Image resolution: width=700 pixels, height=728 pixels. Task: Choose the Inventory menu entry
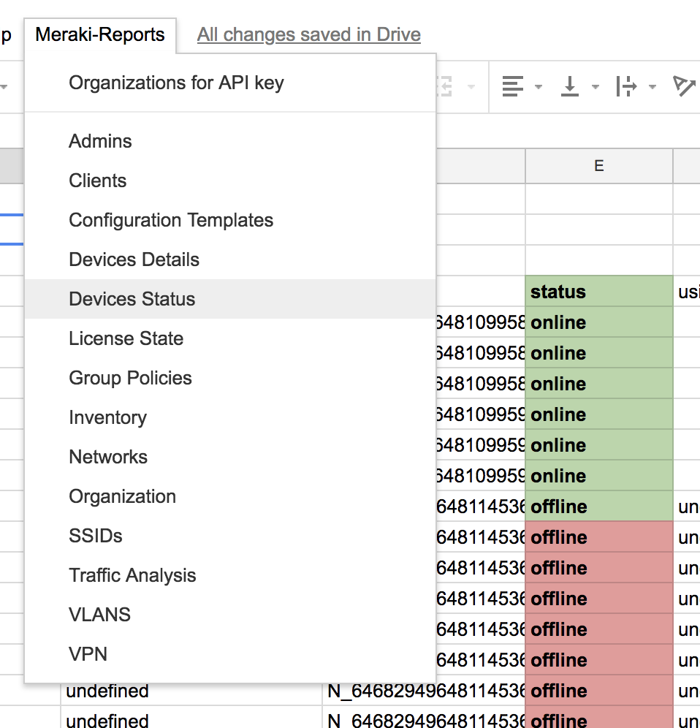[x=107, y=417]
